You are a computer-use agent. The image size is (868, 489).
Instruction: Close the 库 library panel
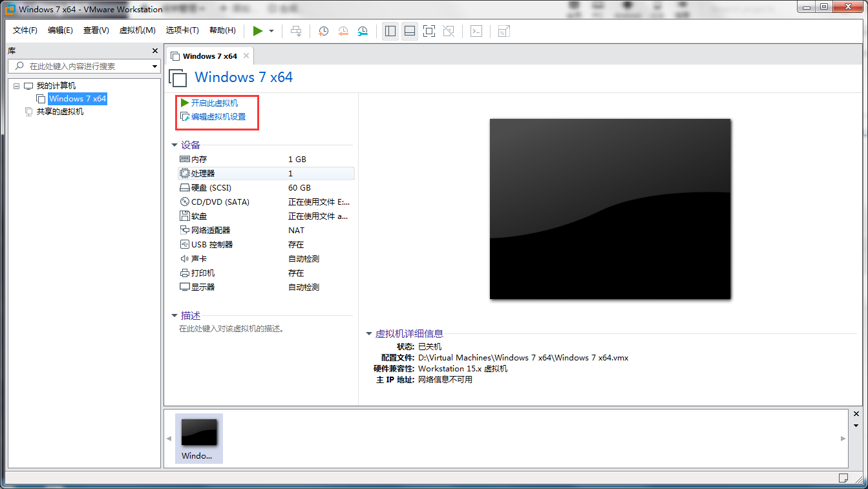(x=154, y=51)
